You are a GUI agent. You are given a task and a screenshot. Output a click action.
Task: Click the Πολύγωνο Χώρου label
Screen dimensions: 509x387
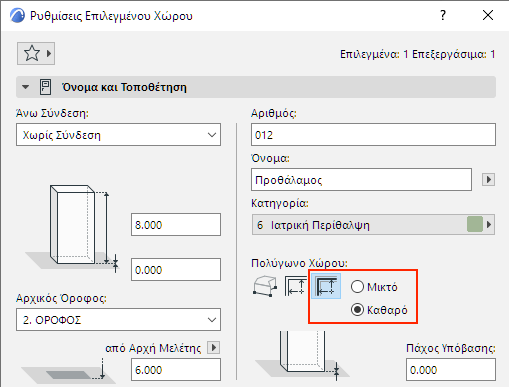[299, 263]
